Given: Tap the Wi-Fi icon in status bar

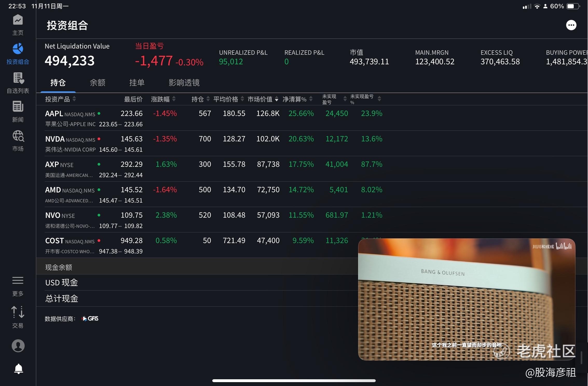Looking at the screenshot, I should 537,6.
